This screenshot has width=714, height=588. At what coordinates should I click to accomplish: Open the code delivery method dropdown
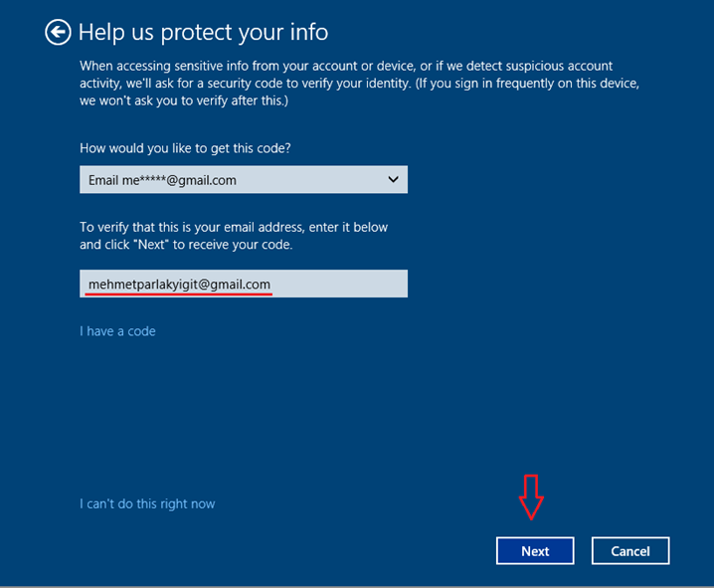coord(244,179)
